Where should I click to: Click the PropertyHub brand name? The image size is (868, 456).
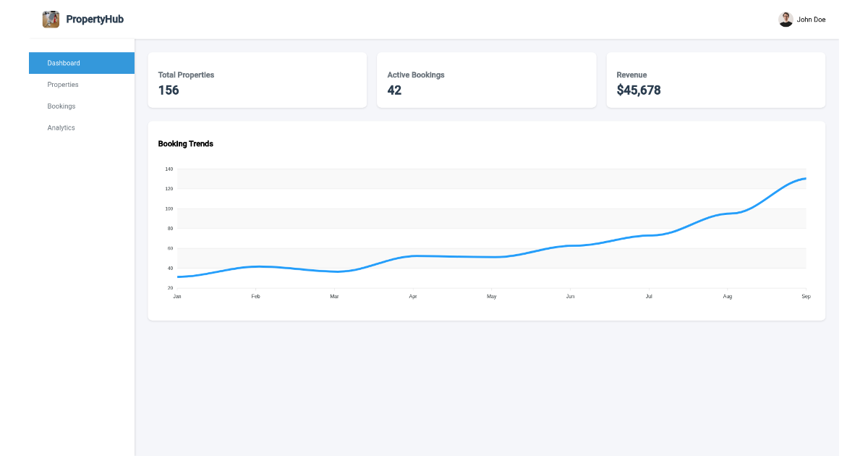(x=95, y=20)
